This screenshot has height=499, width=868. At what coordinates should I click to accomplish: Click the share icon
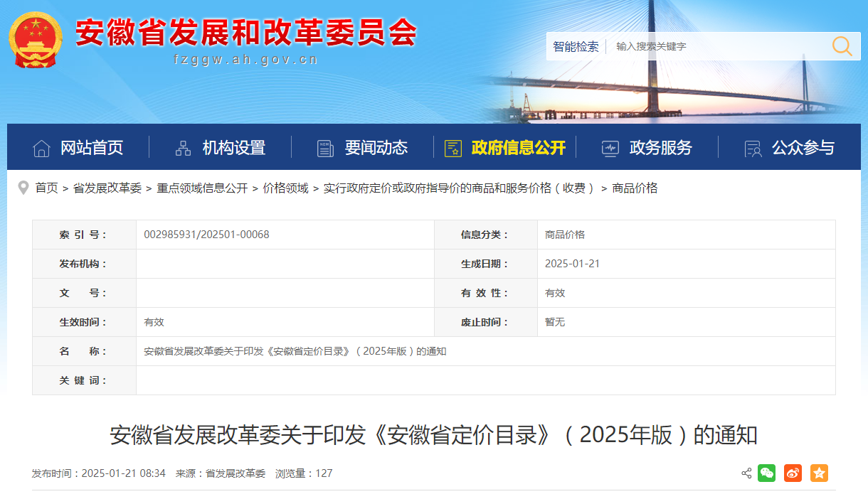point(746,473)
